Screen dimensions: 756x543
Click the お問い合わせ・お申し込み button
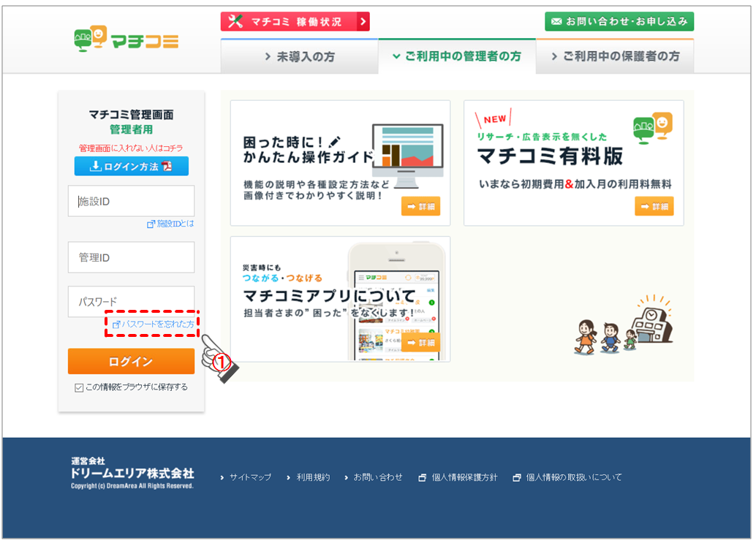[x=619, y=21]
